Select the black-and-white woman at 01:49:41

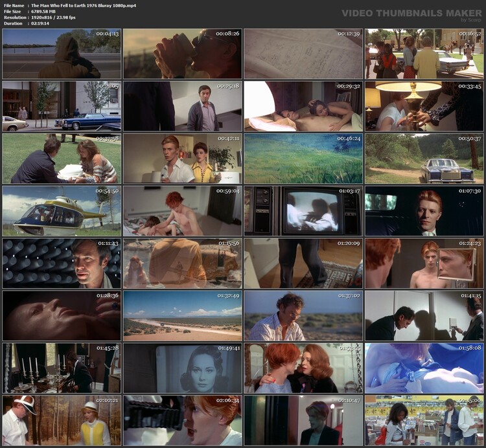coord(183,368)
